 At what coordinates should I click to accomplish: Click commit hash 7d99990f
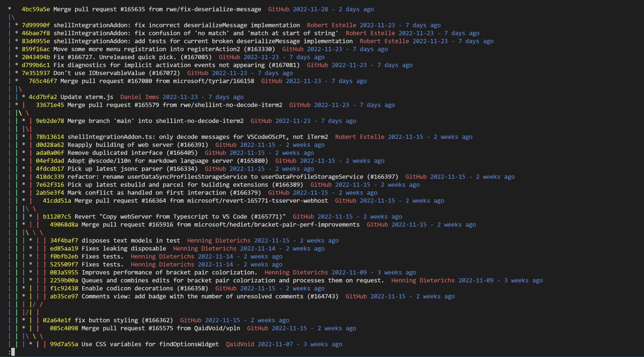click(x=36, y=25)
